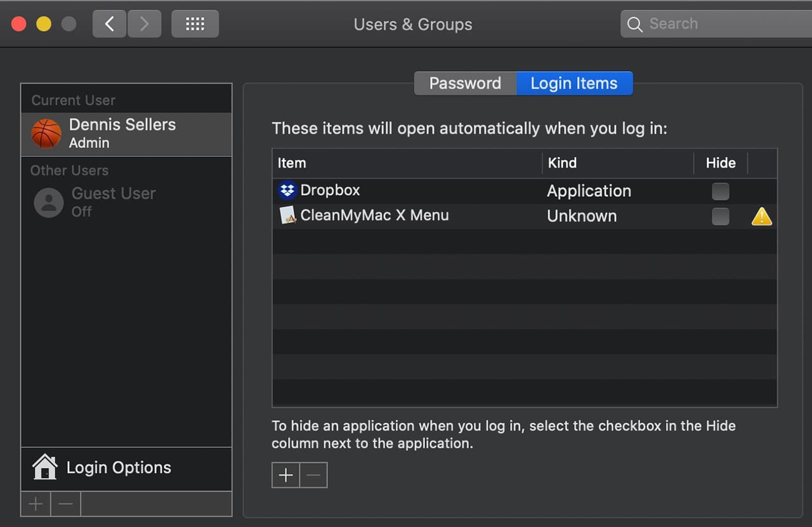
Task: Click the Login Options house icon
Action: pos(45,467)
